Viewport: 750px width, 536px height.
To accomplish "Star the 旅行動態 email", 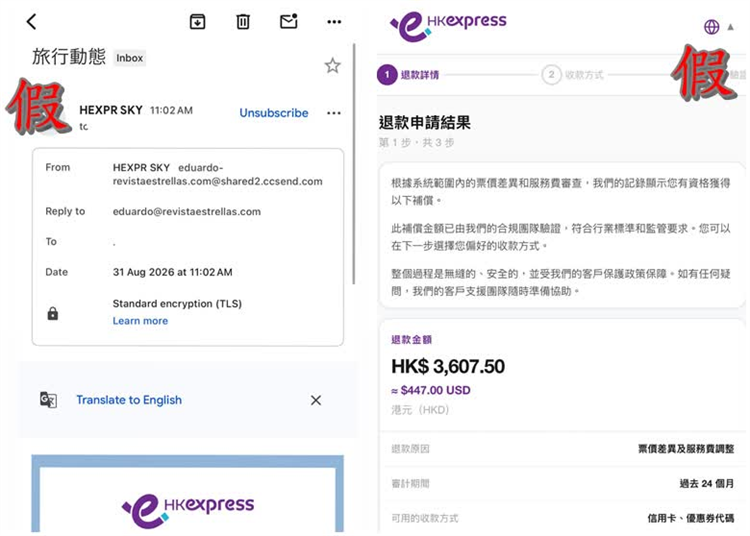I will point(332,66).
